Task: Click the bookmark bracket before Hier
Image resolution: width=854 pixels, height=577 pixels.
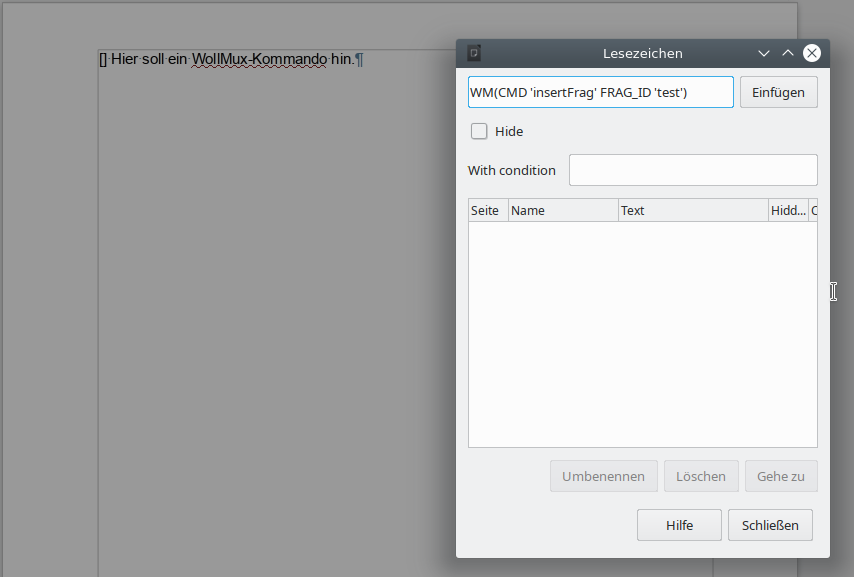Action: 103,59
